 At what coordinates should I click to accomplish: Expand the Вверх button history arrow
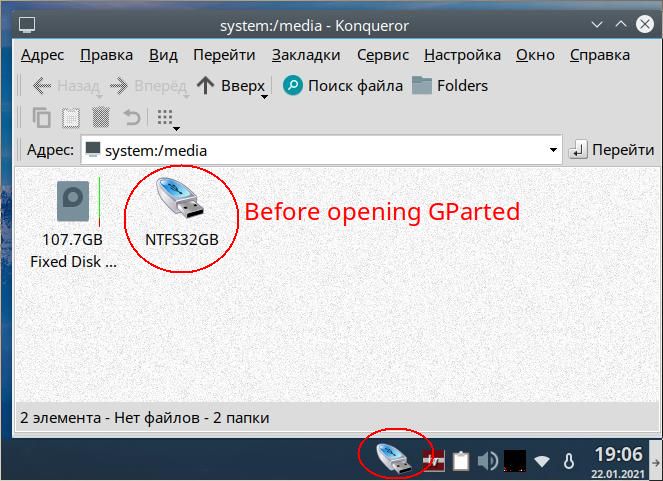coord(264,98)
